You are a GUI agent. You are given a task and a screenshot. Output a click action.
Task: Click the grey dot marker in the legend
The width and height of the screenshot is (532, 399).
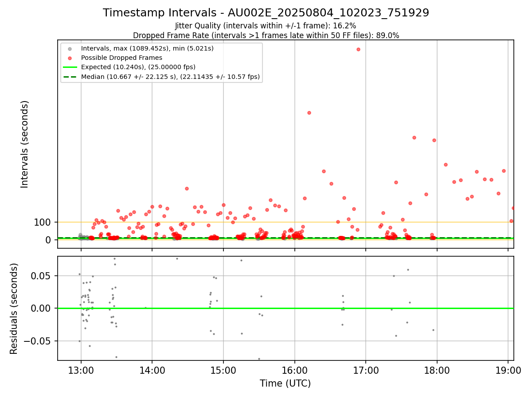(x=70, y=48)
